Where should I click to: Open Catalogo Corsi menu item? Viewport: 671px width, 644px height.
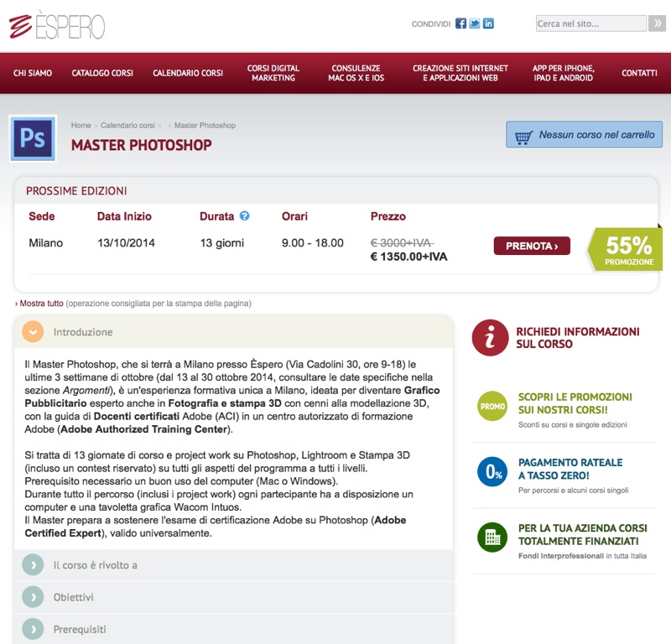click(102, 73)
